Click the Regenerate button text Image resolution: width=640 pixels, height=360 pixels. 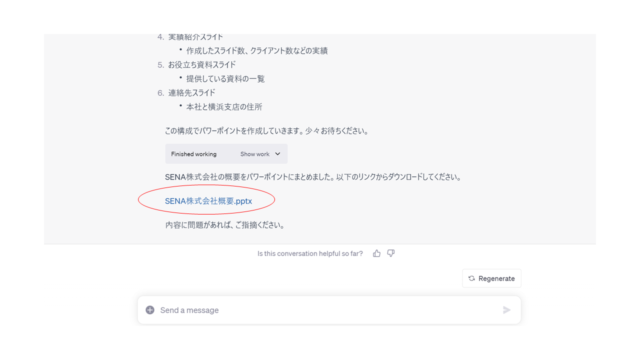tap(496, 278)
